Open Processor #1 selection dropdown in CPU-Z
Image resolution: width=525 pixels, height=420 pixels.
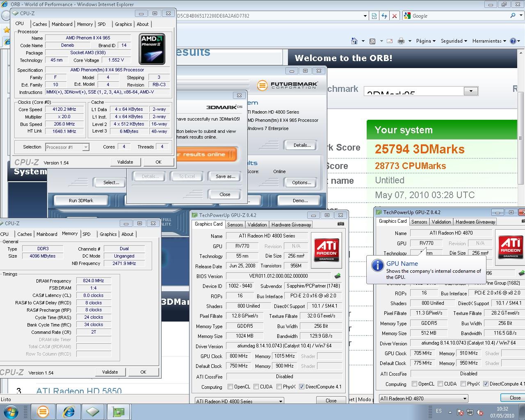[x=85, y=147]
